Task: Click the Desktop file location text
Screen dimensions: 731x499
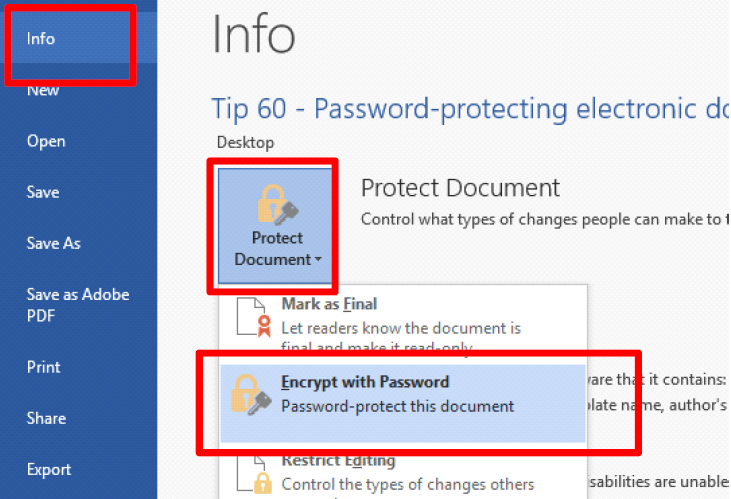Action: pyautogui.click(x=246, y=142)
